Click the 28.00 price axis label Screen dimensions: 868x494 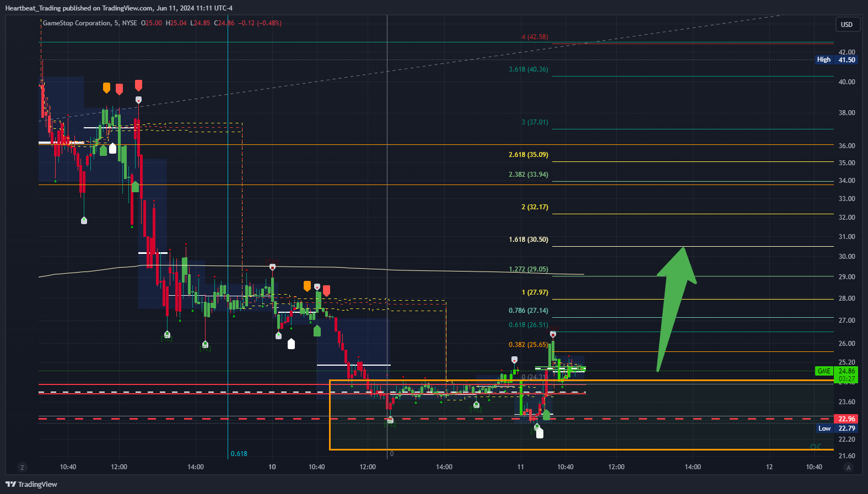tap(847, 298)
